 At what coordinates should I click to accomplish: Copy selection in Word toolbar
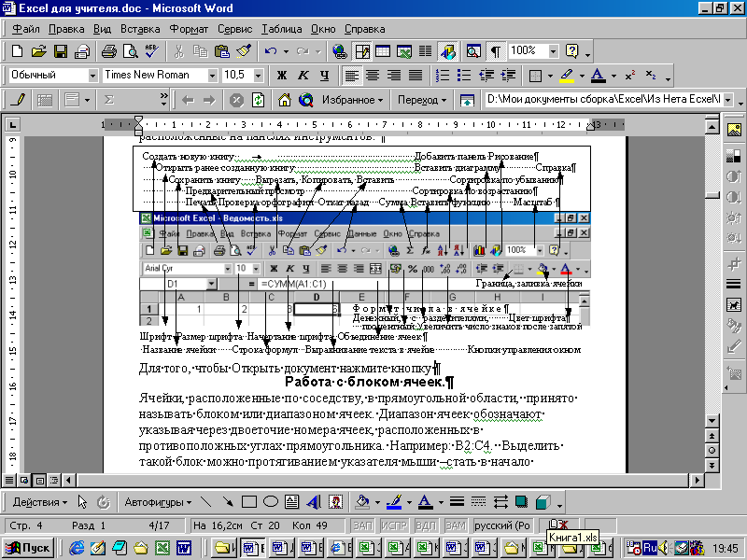[201, 51]
